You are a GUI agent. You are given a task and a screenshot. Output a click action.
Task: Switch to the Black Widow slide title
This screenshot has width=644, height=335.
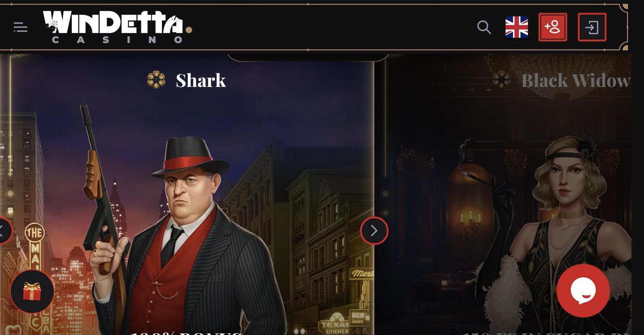click(576, 80)
